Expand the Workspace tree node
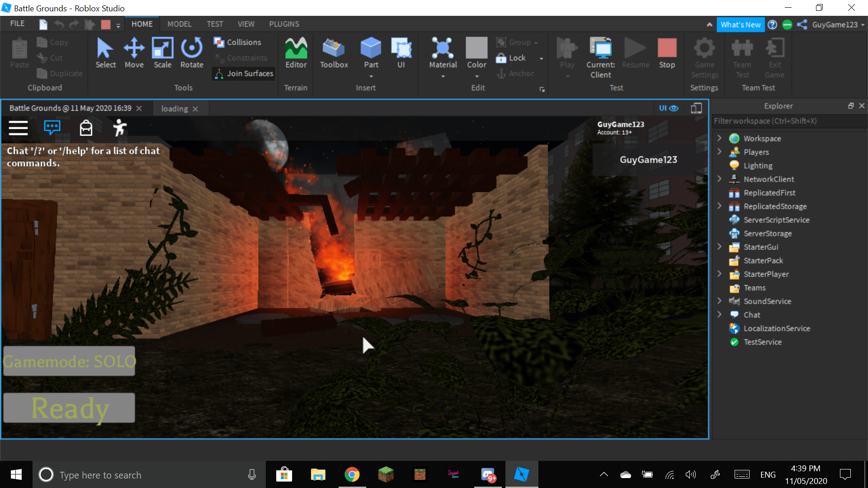This screenshot has width=868, height=488. 719,138
